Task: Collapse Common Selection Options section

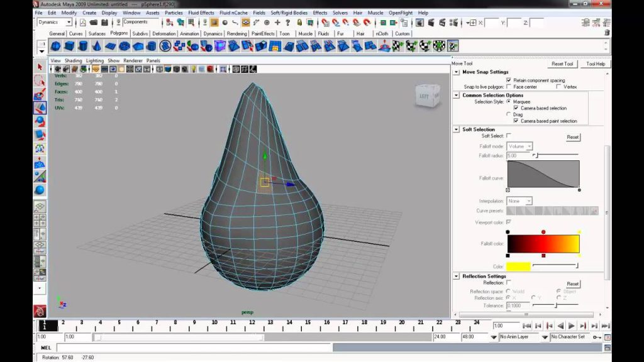Action: [x=456, y=95]
